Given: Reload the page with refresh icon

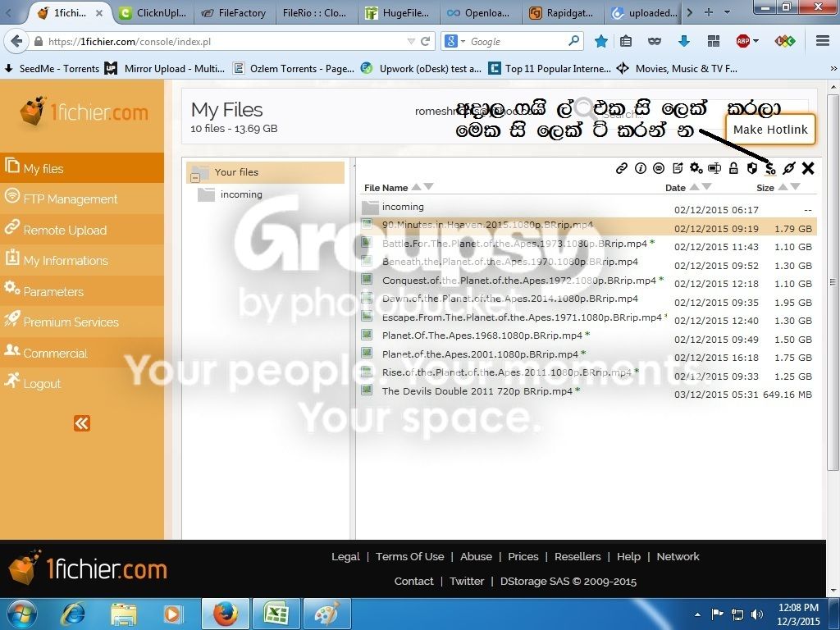Looking at the screenshot, I should pyautogui.click(x=426, y=41).
